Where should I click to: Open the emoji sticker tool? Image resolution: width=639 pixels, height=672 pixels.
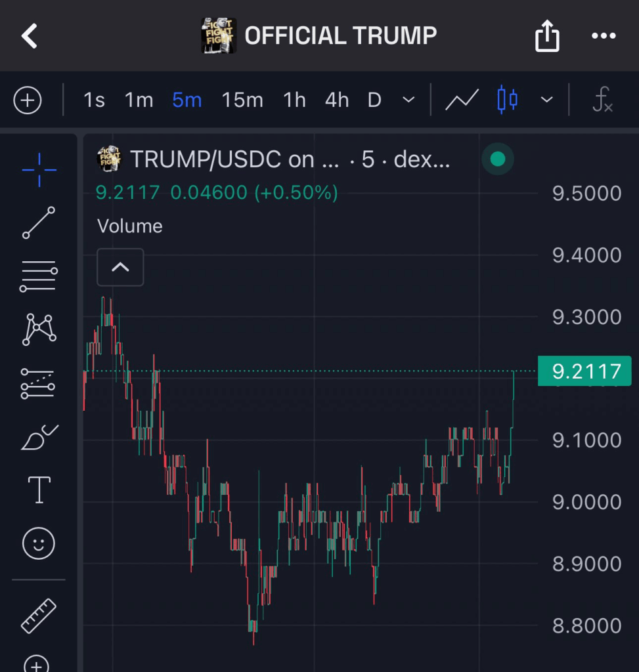[x=39, y=543]
